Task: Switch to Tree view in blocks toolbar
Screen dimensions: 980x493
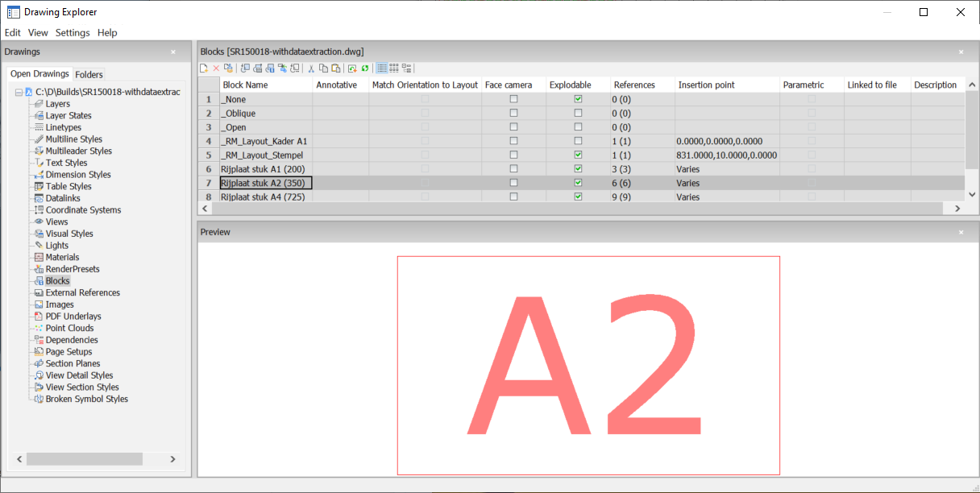Action: pyautogui.click(x=406, y=68)
